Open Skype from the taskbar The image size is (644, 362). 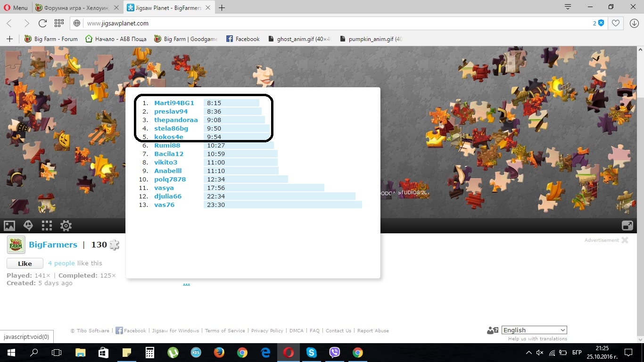(x=312, y=353)
